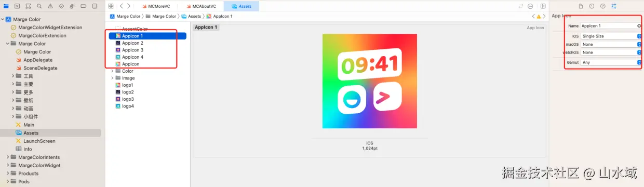Open the LaunchScreen file
Viewport: 644px width, 187px height.
[x=39, y=141]
